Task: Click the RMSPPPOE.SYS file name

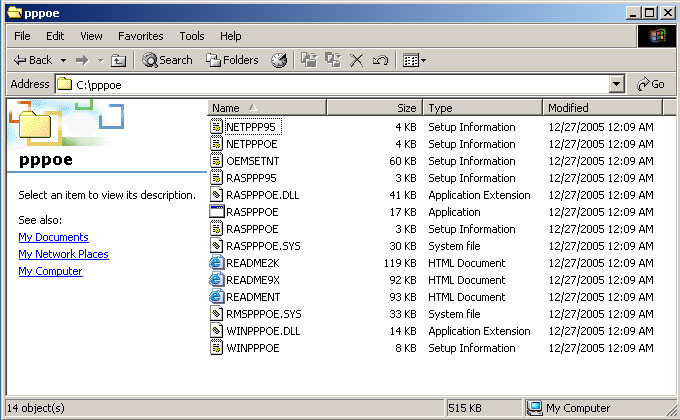Action: (264, 314)
